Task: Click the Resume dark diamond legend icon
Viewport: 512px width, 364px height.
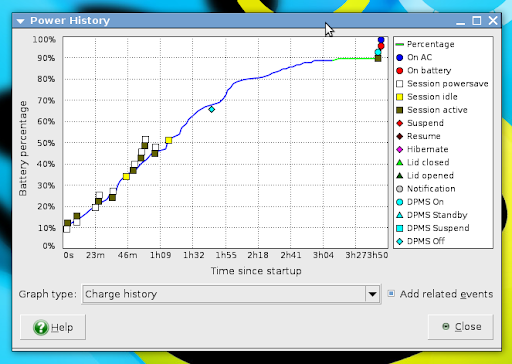Action: [x=400, y=136]
